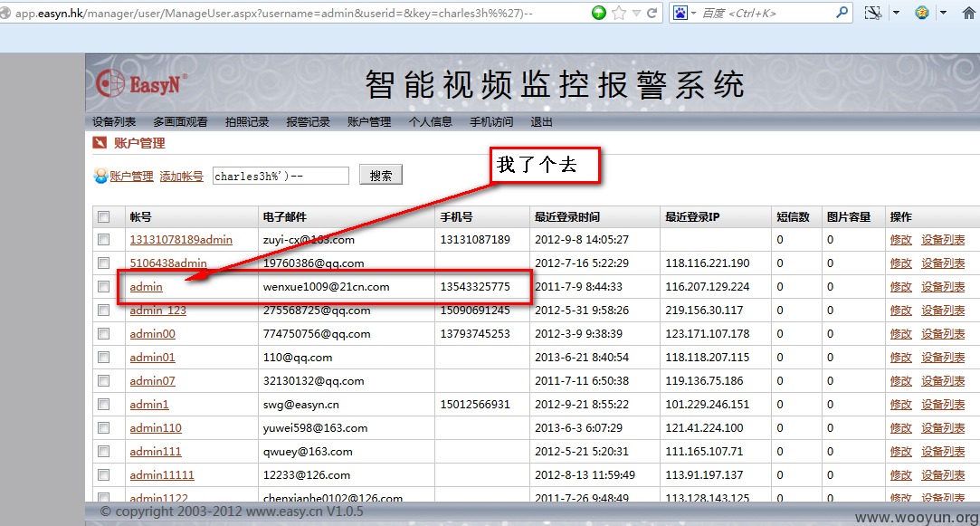Check the box for admin111
This screenshot has width=980, height=526.
point(104,452)
